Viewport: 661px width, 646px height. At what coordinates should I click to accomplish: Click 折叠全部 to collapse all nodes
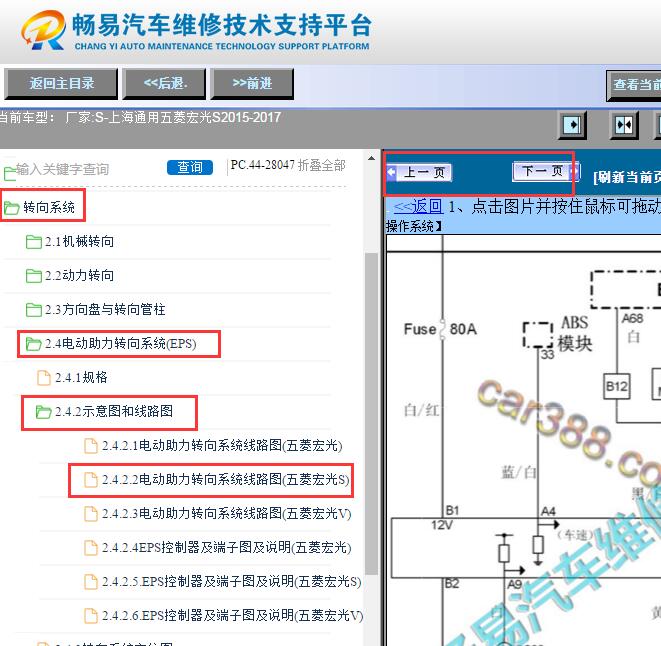pyautogui.click(x=322, y=165)
